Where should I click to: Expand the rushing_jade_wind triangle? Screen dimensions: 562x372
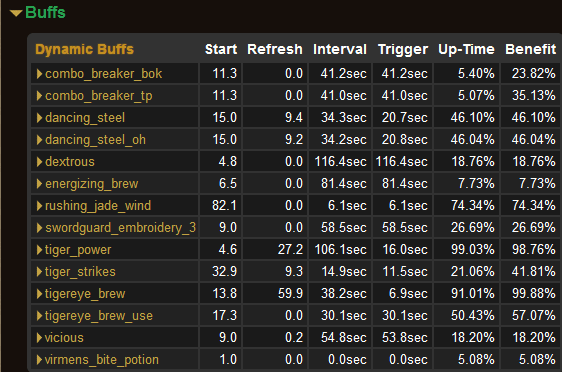[39, 206]
